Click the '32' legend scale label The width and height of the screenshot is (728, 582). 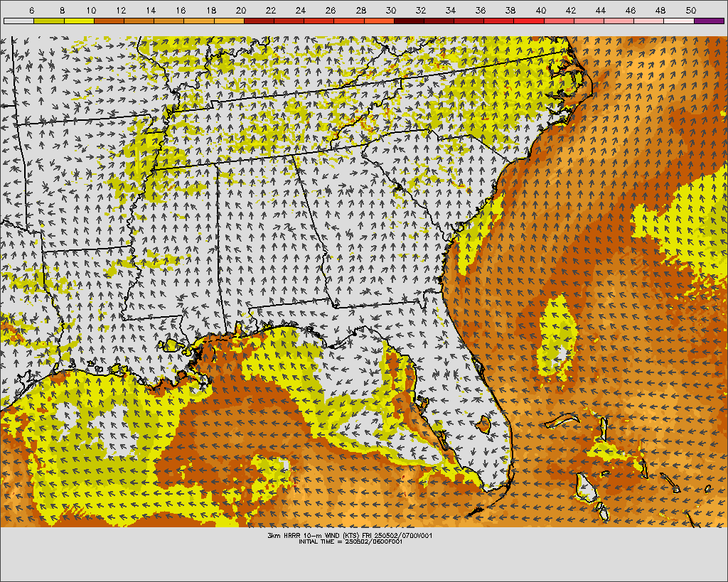point(421,10)
